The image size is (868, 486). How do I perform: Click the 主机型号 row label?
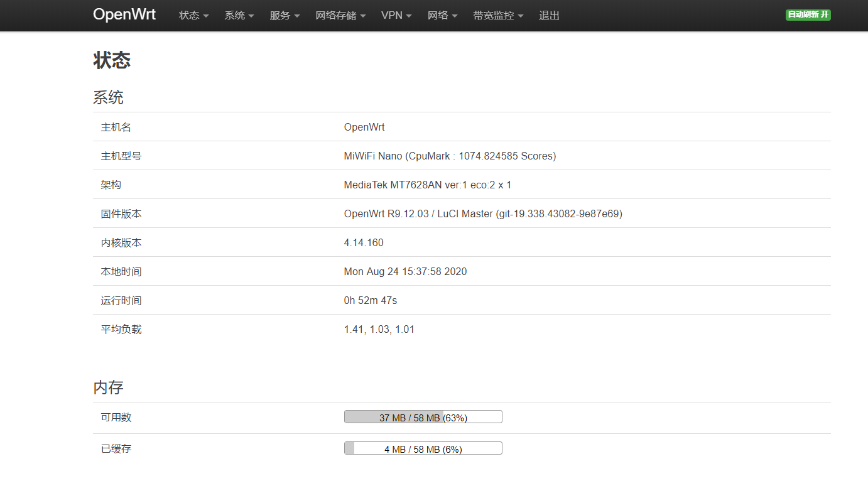tap(121, 156)
